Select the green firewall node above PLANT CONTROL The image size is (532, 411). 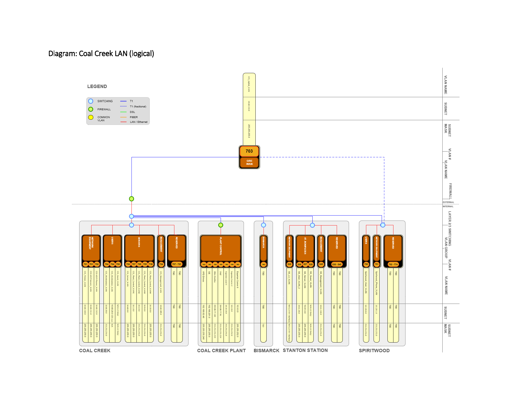tap(221, 225)
